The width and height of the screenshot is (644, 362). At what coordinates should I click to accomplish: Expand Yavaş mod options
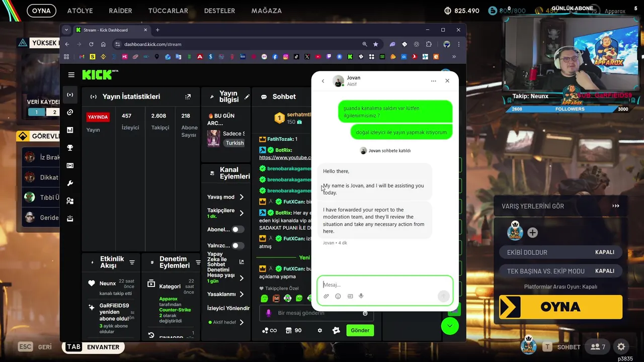(242, 197)
